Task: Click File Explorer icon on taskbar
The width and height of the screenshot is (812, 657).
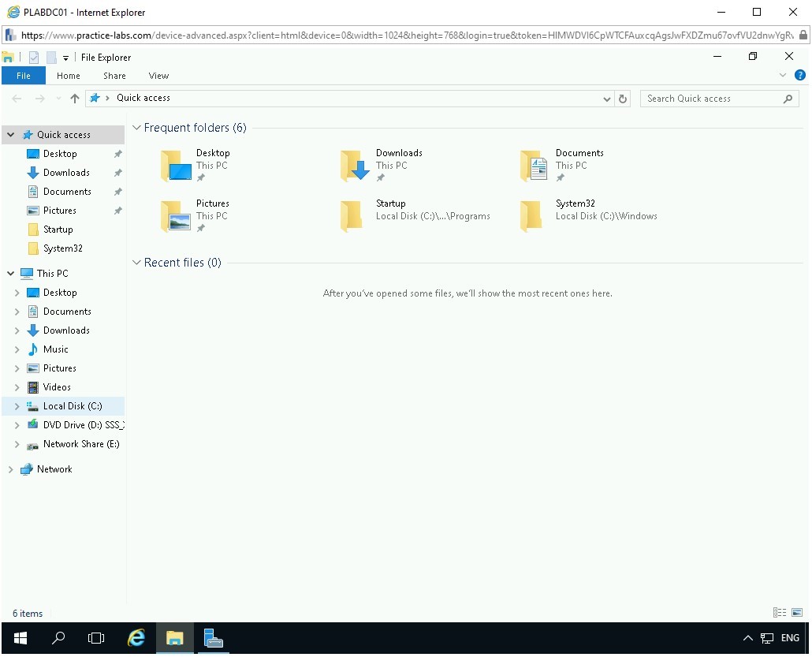Action: click(174, 638)
